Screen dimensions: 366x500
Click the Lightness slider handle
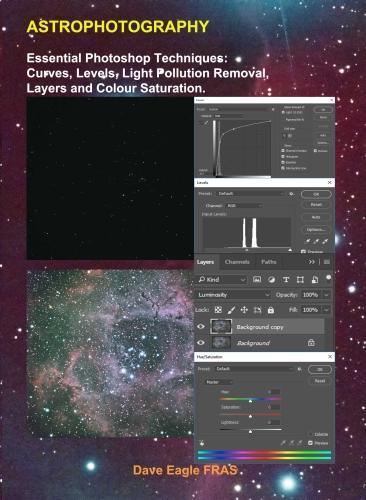pyautogui.click(x=250, y=431)
